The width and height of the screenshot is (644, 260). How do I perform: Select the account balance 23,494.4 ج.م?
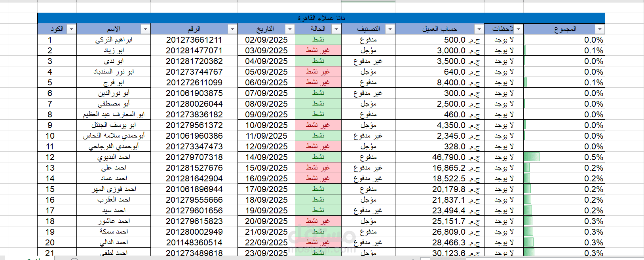point(440,211)
